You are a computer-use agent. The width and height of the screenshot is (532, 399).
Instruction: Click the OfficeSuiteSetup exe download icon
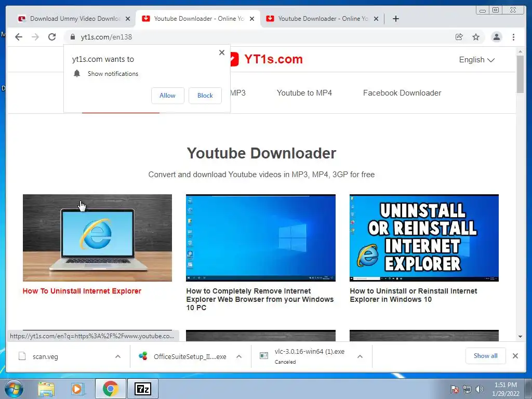pyautogui.click(x=143, y=356)
